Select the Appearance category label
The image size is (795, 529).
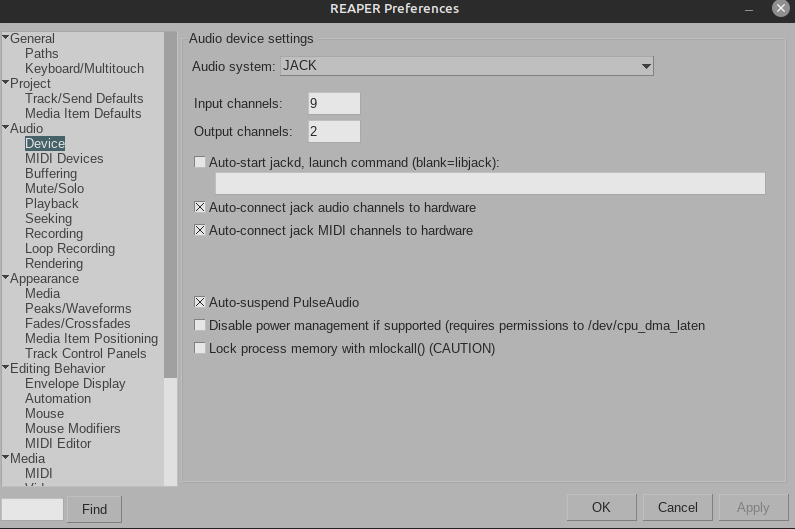(x=45, y=278)
